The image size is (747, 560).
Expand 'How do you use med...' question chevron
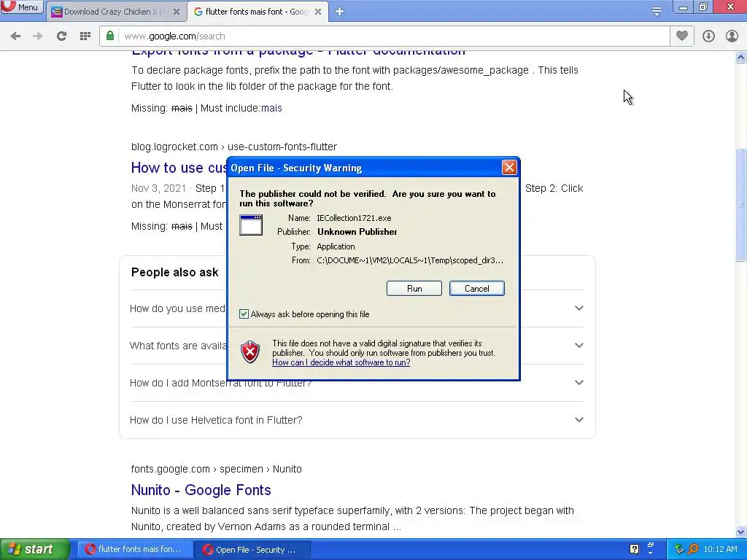(x=578, y=308)
